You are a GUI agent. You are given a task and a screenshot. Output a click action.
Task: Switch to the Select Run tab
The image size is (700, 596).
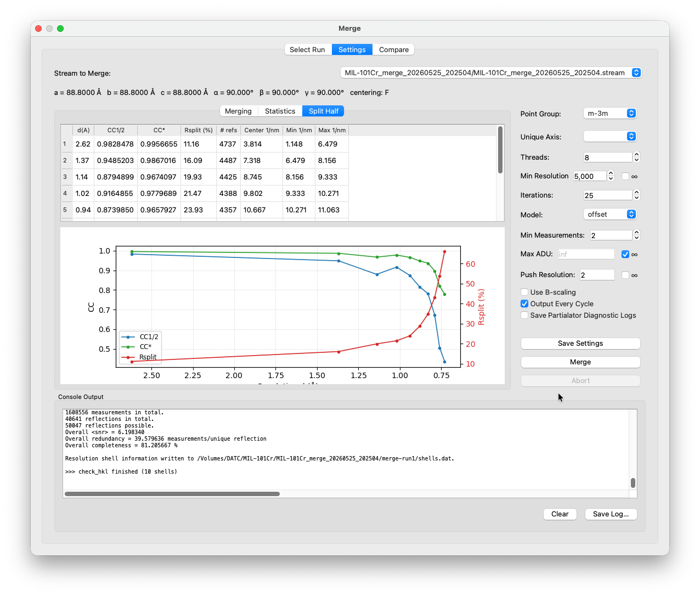click(307, 49)
